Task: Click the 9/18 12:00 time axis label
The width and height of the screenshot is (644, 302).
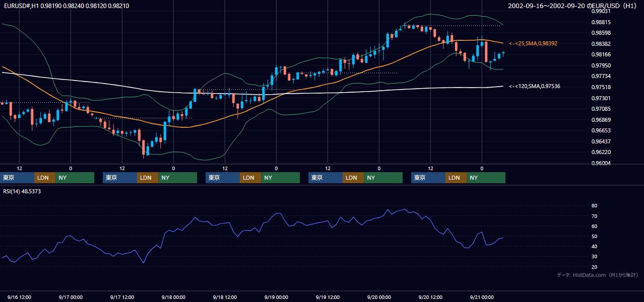Action: coord(225,297)
